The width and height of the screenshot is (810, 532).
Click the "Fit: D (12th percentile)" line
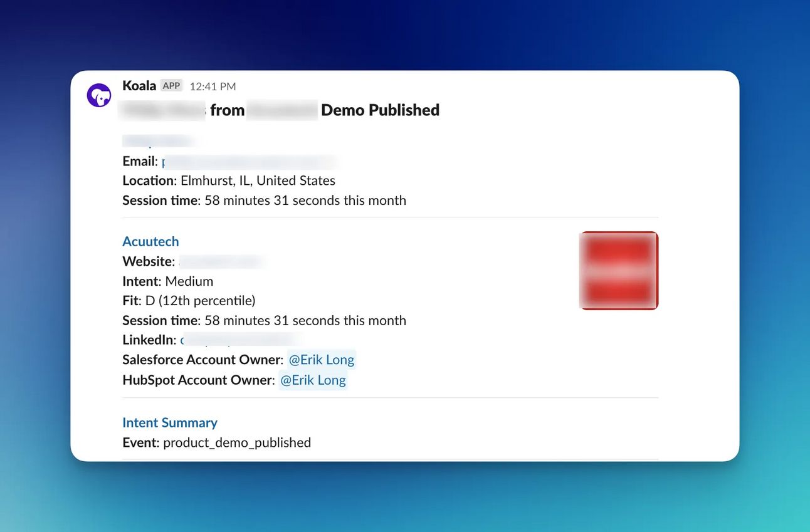(x=189, y=301)
